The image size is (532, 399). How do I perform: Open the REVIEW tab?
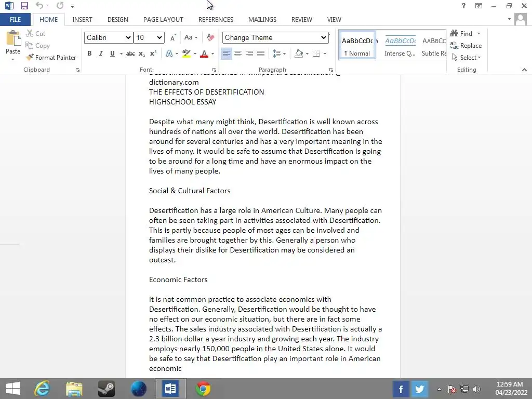point(302,20)
